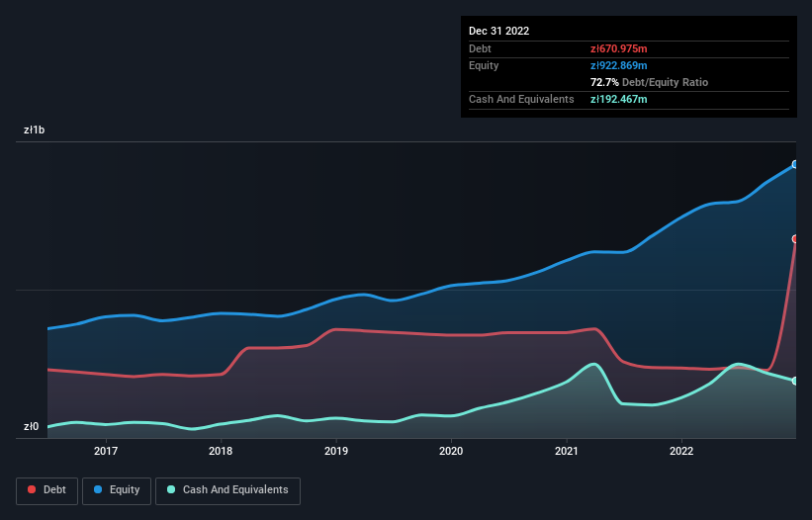Toggle the Cash And Equivalents legend button

227,490
